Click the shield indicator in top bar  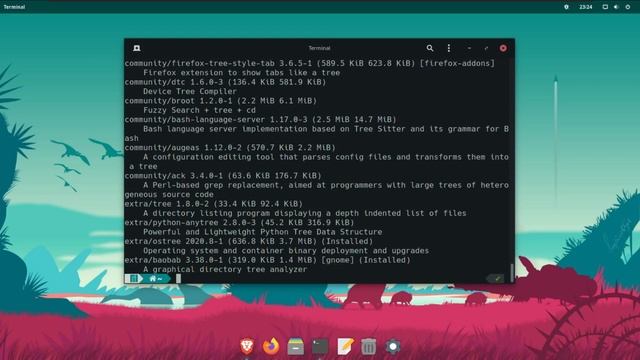tap(566, 7)
